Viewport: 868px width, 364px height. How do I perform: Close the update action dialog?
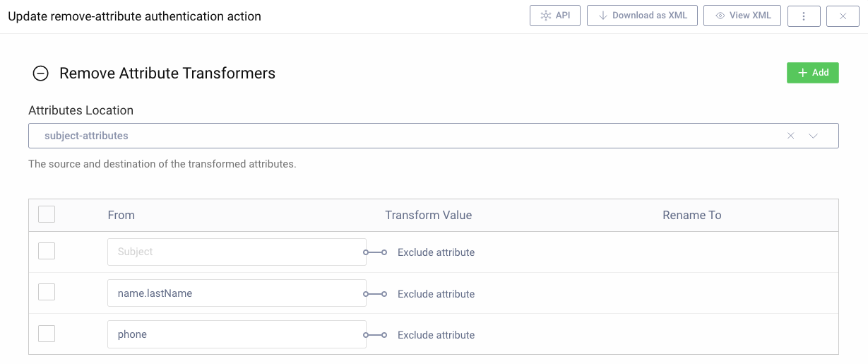coord(843,16)
